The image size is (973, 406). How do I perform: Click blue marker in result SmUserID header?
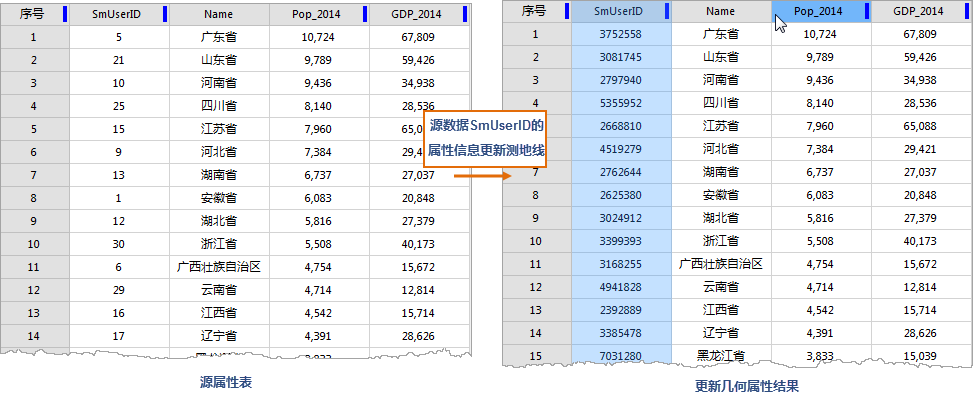(x=666, y=11)
